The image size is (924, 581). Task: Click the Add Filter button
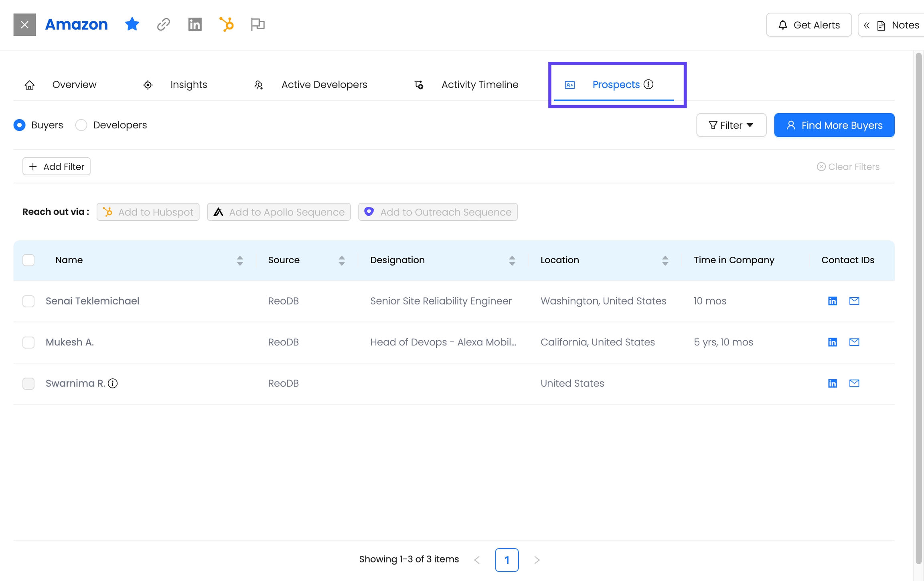[57, 167]
